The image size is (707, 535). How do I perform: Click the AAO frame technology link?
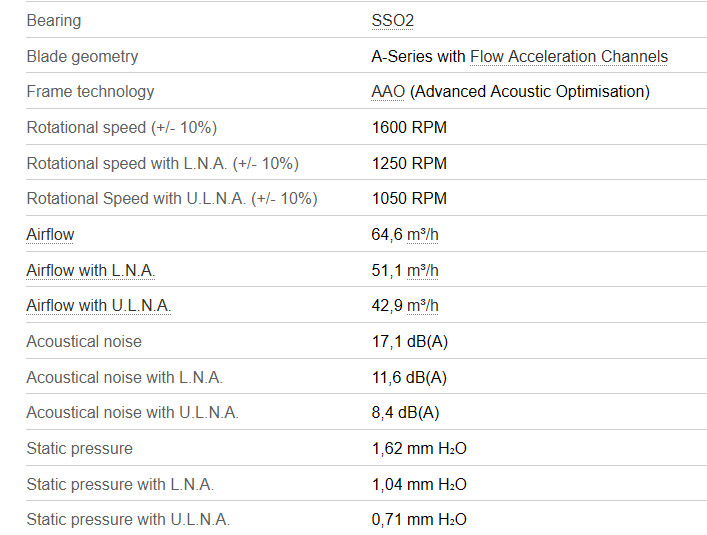coord(388,91)
